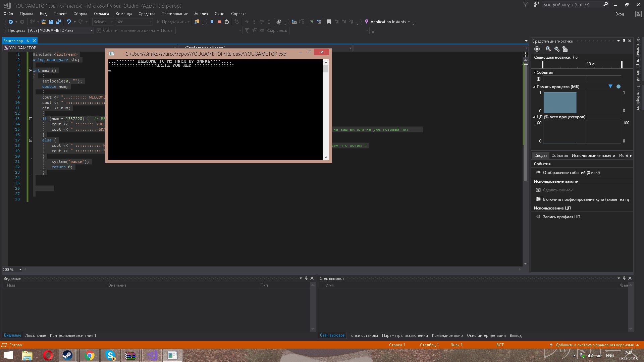The height and width of the screenshot is (362, 644).
Task: Open the Steam taskbar icon
Action: (x=68, y=355)
